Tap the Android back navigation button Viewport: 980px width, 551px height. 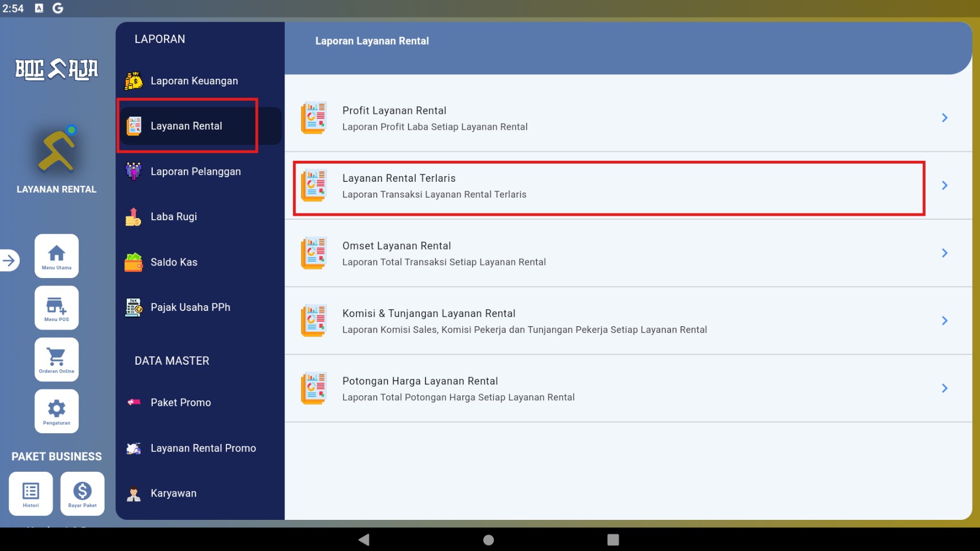(364, 540)
